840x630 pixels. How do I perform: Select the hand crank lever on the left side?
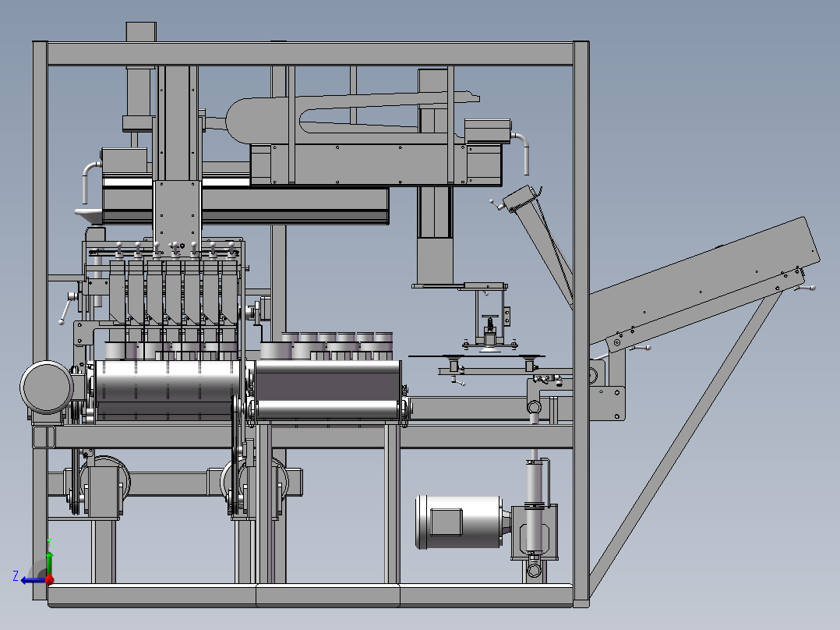pyautogui.click(x=67, y=308)
